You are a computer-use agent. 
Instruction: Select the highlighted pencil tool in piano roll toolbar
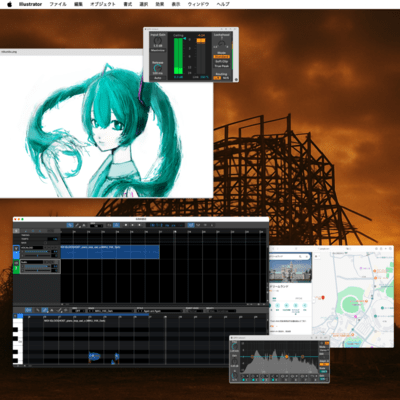pos(45,310)
